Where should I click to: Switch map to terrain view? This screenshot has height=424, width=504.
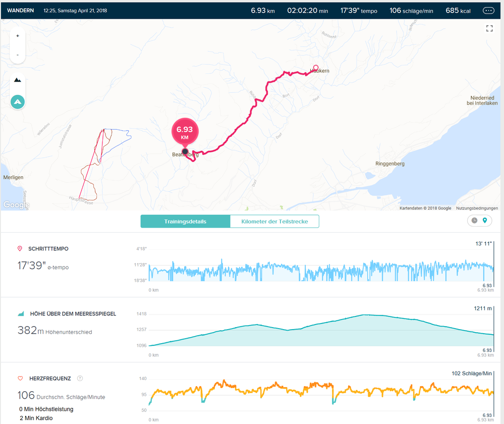pos(18,80)
